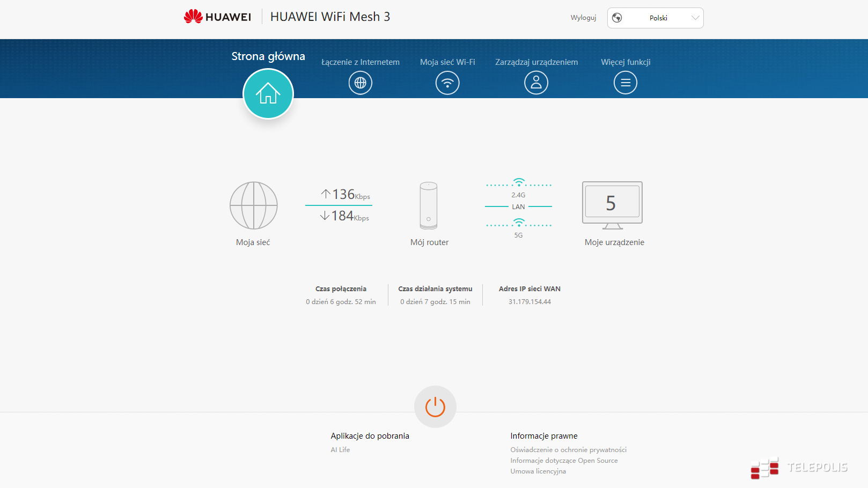The image size is (868, 488).
Task: Switch to the Moja sieć Wi-Fi tab
Action: click(447, 62)
